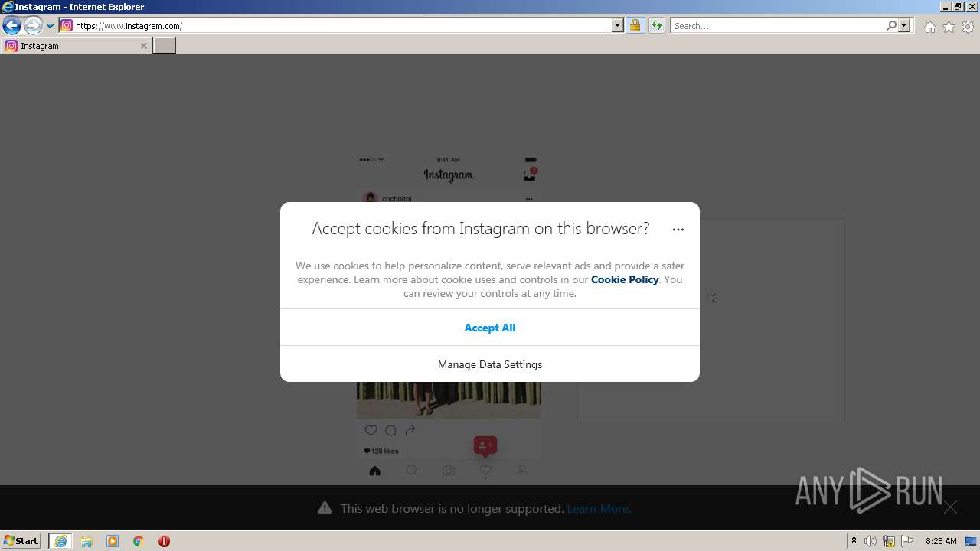This screenshot has height=551, width=980.
Task: Show hidden tray icons arrow
Action: [854, 541]
